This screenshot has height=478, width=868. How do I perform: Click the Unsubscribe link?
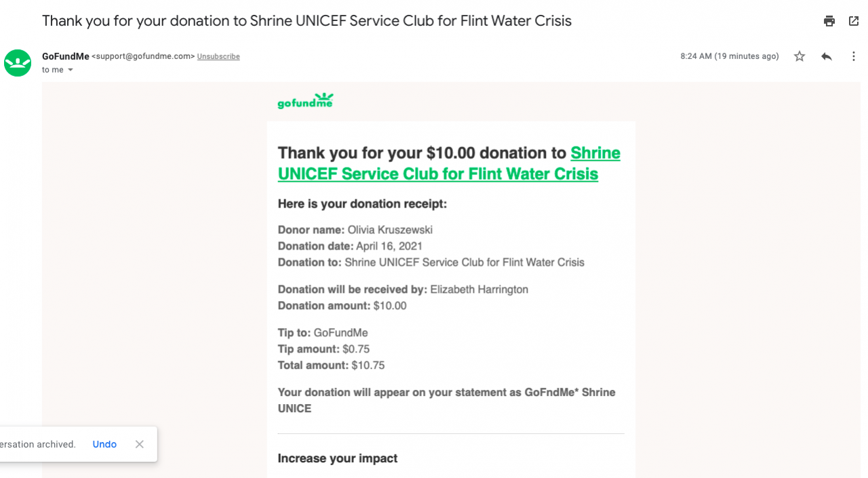tap(218, 56)
